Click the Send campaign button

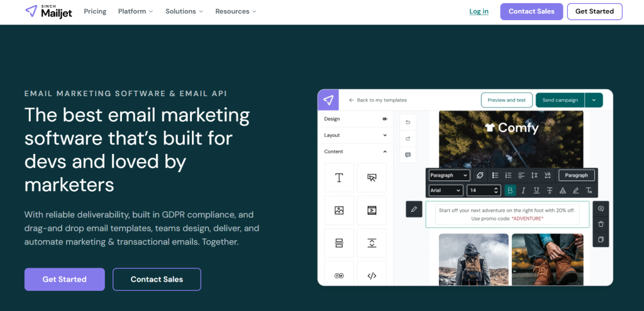click(x=560, y=100)
